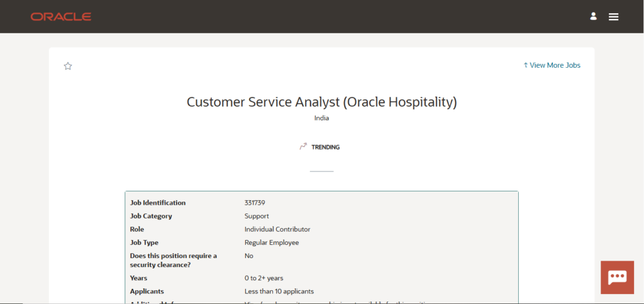The image size is (644, 304).
Task: Open the hamburger navigation menu
Action: tap(614, 17)
